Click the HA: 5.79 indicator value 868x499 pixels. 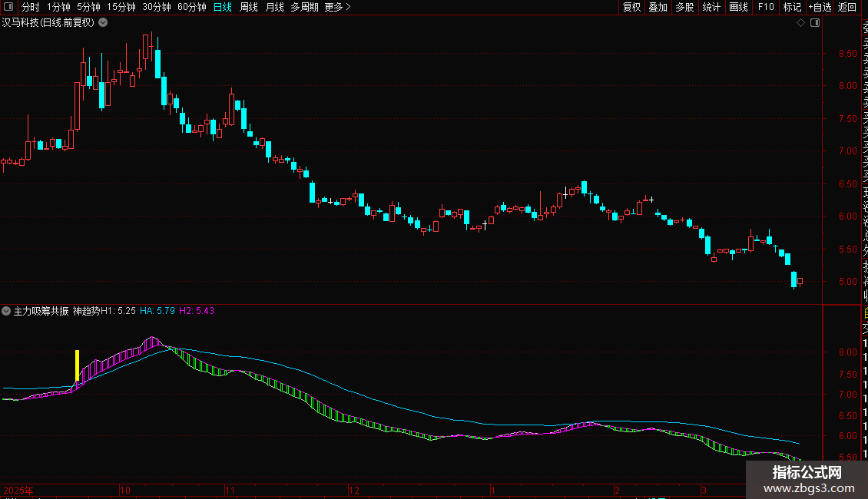(157, 311)
